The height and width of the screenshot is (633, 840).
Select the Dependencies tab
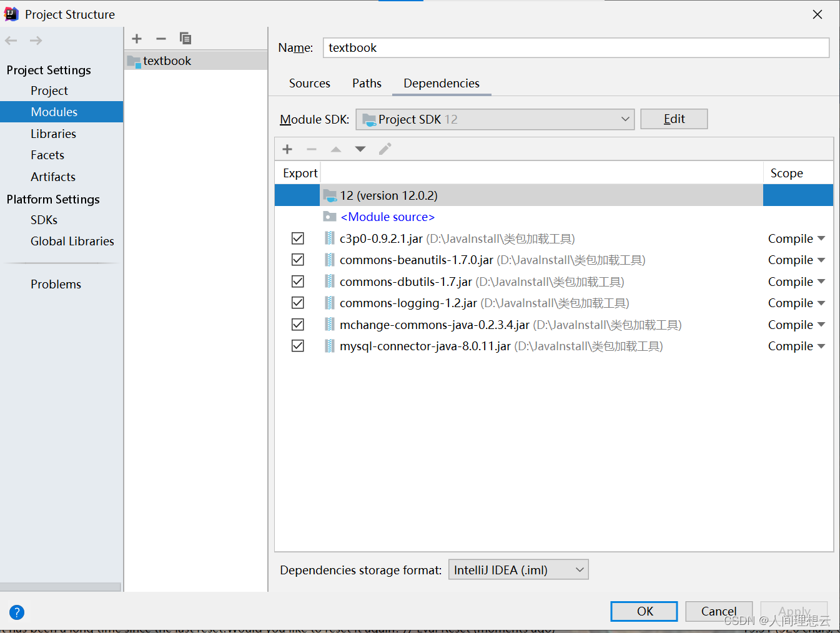pos(442,83)
